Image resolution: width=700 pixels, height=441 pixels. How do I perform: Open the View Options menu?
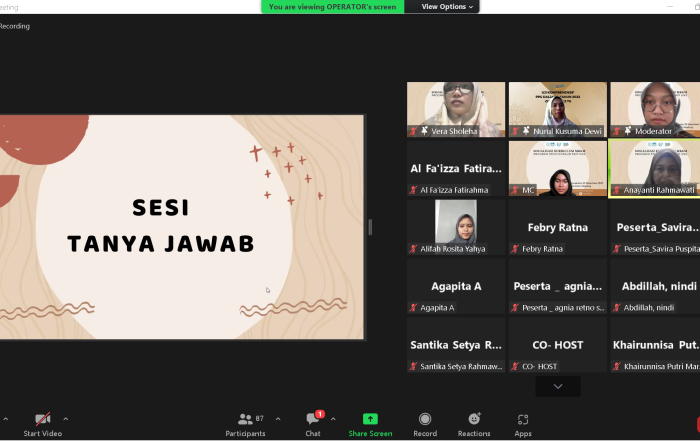(447, 7)
